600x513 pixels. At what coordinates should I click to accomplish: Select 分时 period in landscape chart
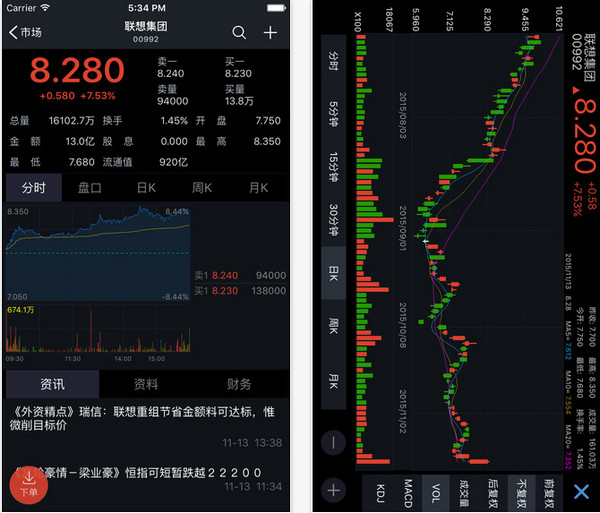coord(333,61)
